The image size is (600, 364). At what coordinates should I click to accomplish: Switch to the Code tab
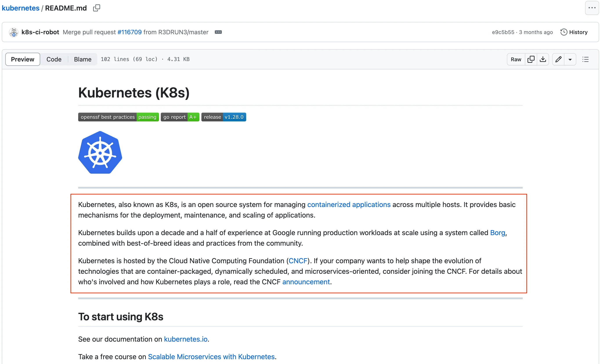pyautogui.click(x=54, y=59)
